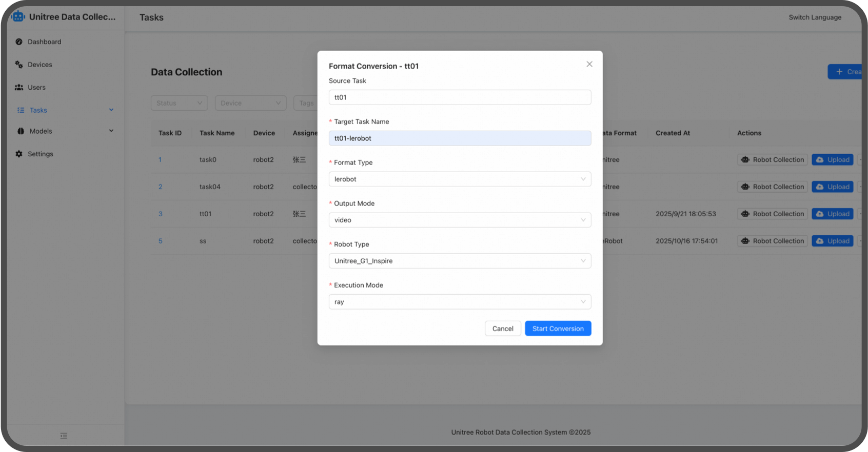Viewport: 868px width, 452px height.
Task: Click the Unitree robot logo icon
Action: pos(18,16)
